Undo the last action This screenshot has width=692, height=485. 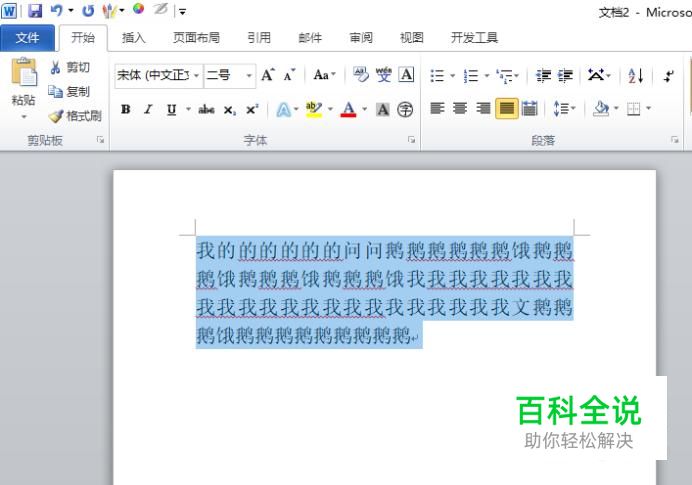point(57,10)
